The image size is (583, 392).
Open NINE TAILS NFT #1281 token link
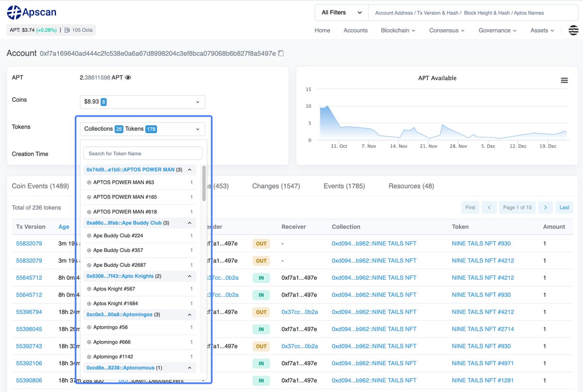483,381
